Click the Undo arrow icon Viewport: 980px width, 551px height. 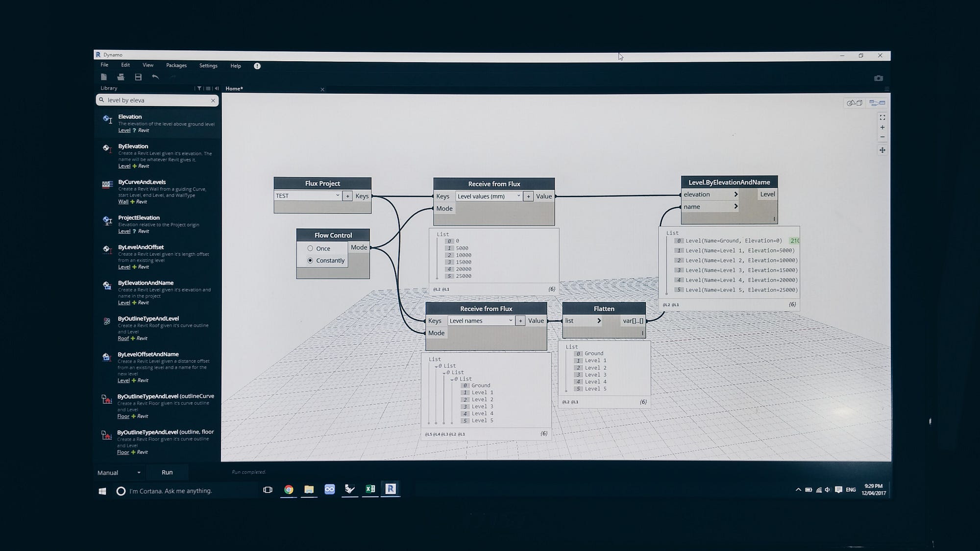point(155,77)
